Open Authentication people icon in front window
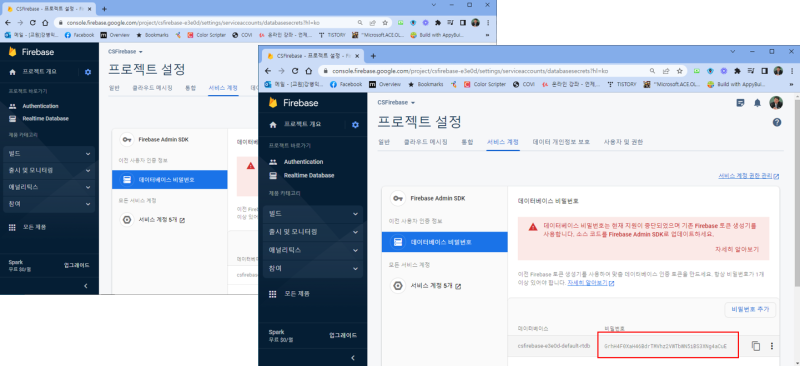The image size is (800, 366). (x=273, y=162)
